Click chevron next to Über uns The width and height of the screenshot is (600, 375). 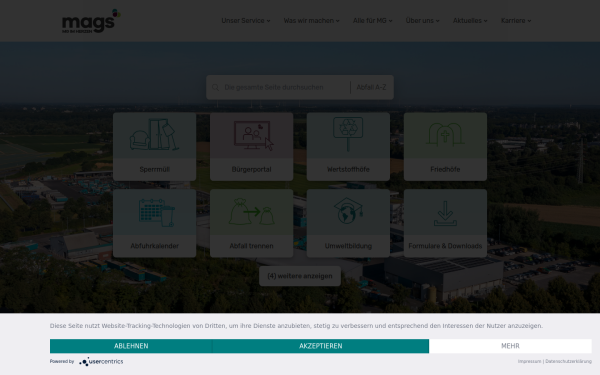[437, 21]
